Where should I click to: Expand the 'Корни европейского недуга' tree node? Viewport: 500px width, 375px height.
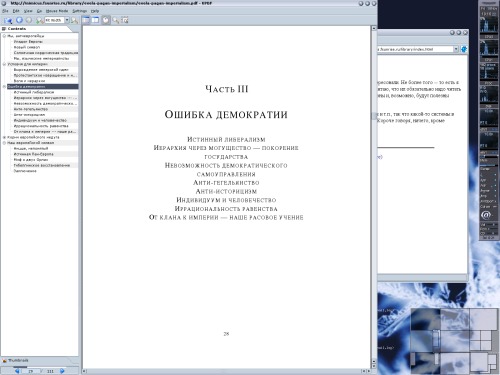tap(4, 137)
